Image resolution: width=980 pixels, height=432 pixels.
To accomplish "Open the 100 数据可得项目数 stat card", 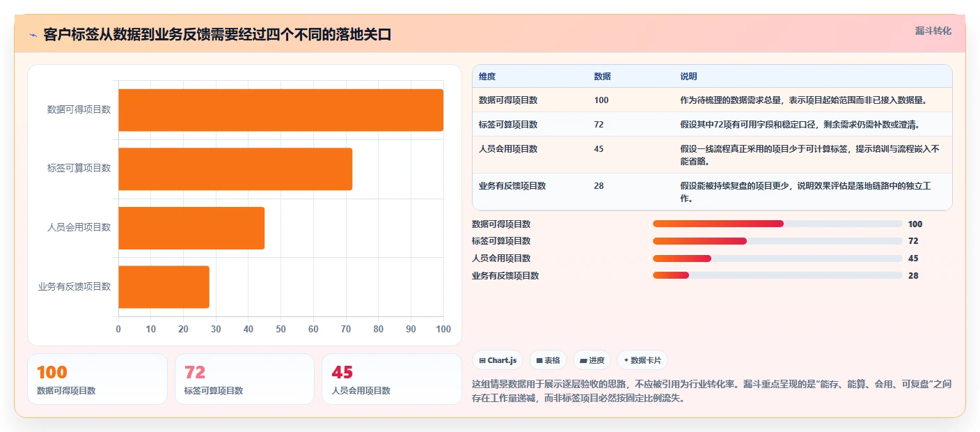I will [97, 379].
